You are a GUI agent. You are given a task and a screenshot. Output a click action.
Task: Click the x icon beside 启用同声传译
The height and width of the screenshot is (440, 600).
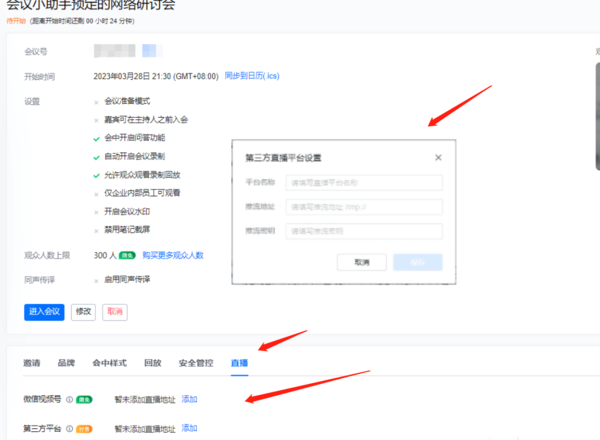point(96,281)
